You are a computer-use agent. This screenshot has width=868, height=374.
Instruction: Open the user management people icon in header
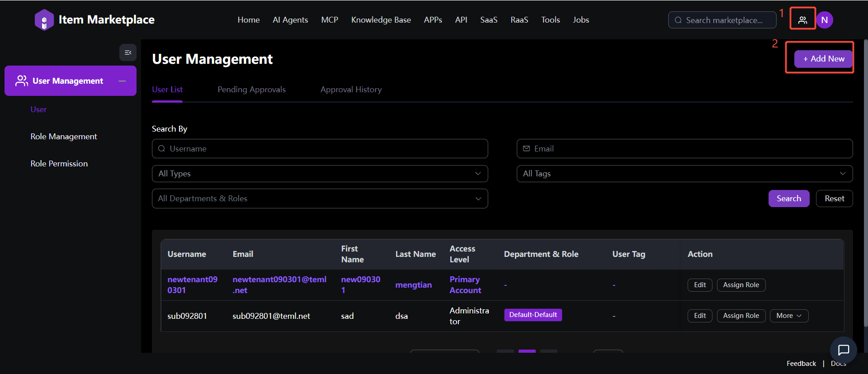(802, 20)
